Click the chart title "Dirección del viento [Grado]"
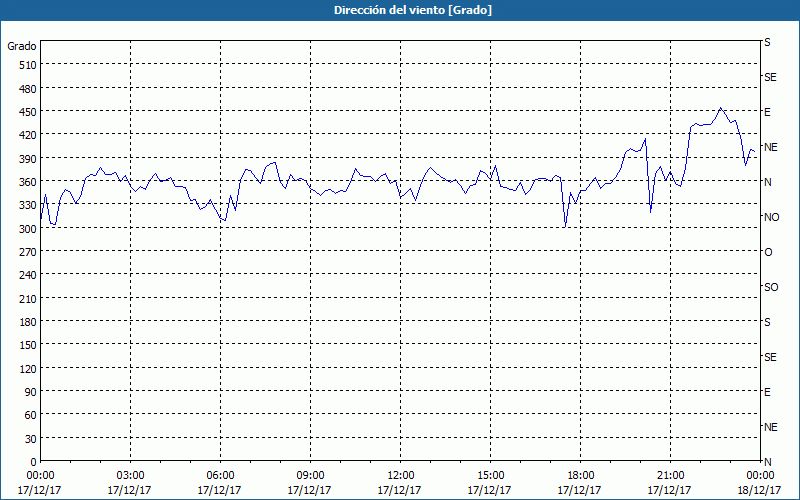Image resolution: width=800 pixels, height=500 pixels. pyautogui.click(x=412, y=10)
